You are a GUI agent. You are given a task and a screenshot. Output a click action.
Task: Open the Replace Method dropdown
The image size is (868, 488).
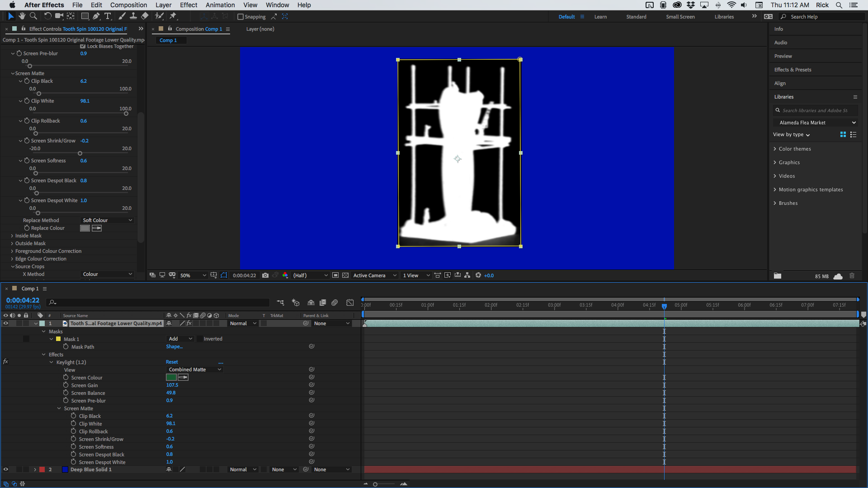107,220
